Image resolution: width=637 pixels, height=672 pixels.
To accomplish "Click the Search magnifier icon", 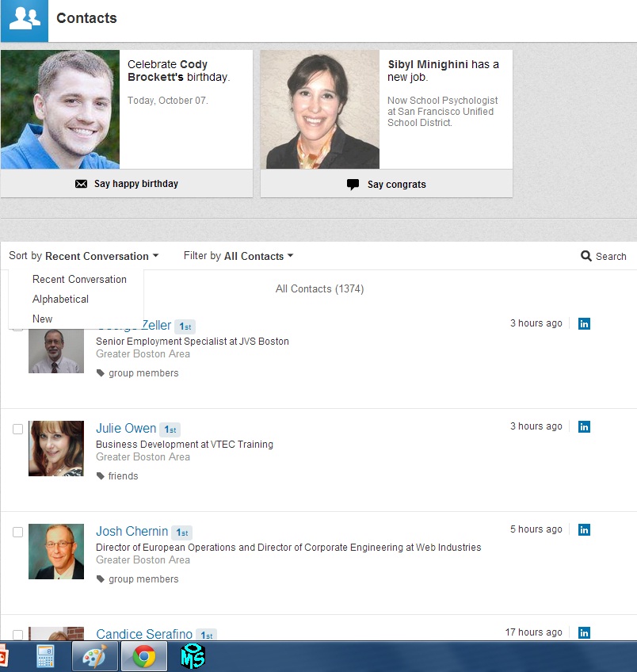I will pyautogui.click(x=586, y=256).
